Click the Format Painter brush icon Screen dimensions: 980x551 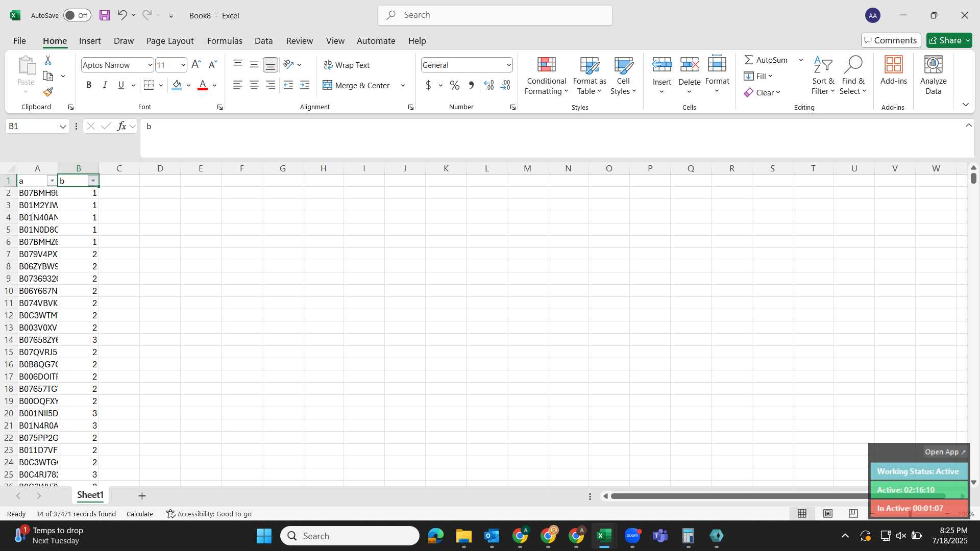click(48, 92)
